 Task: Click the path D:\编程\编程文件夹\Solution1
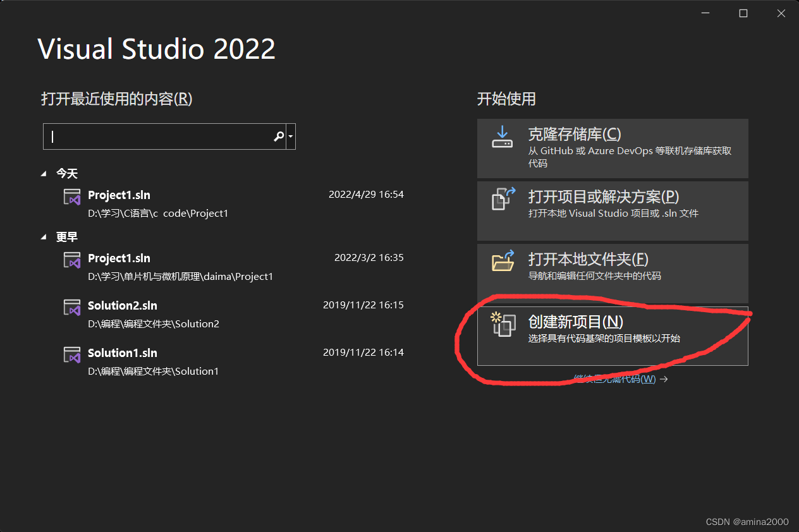click(154, 372)
